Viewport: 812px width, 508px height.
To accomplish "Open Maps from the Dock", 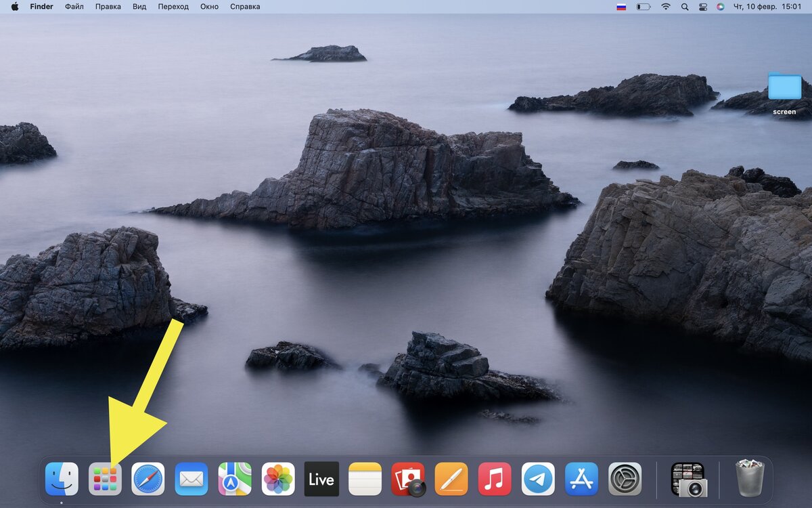I will pyautogui.click(x=235, y=479).
